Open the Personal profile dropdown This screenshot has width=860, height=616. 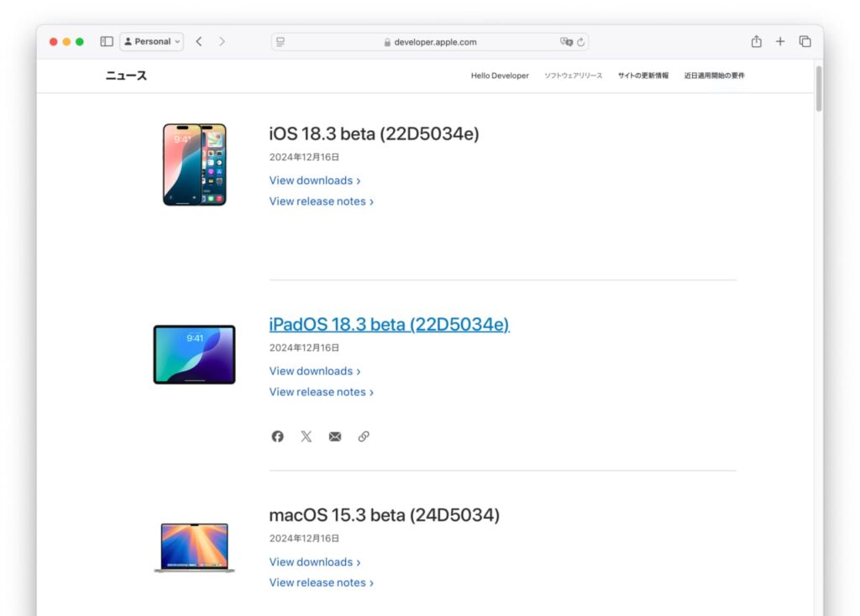coord(151,41)
